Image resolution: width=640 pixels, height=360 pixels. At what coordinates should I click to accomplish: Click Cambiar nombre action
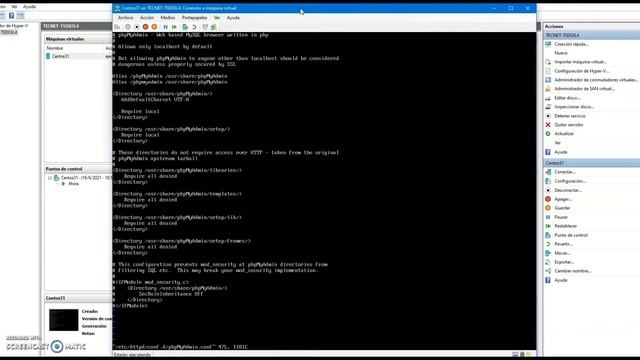(573, 271)
